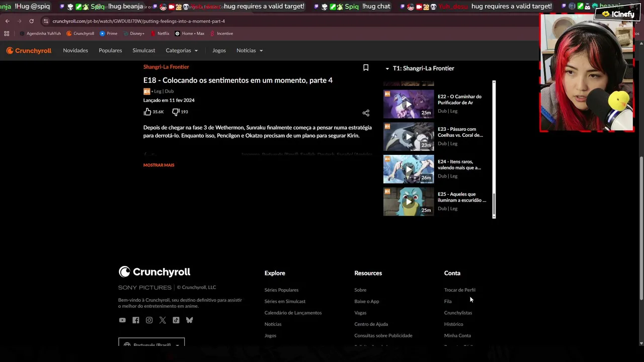Open Sobre footer link

[360, 290]
